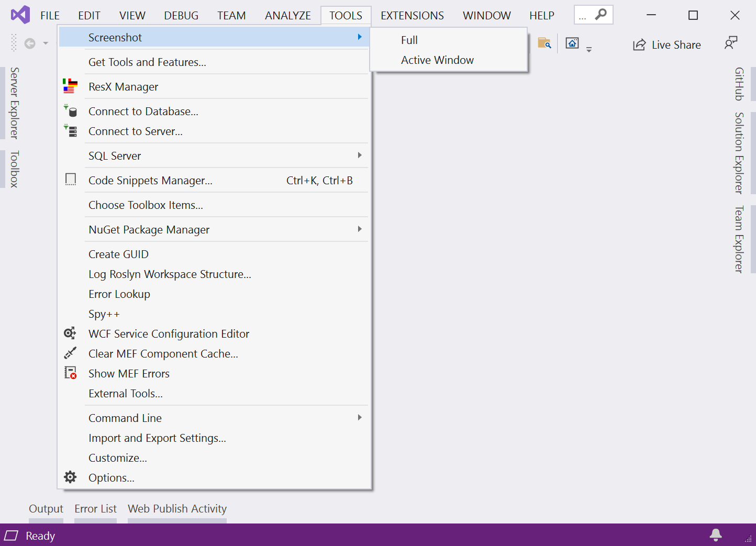This screenshot has width=756, height=546.
Task: Select Connect to Server menu entry
Action: tap(214, 131)
